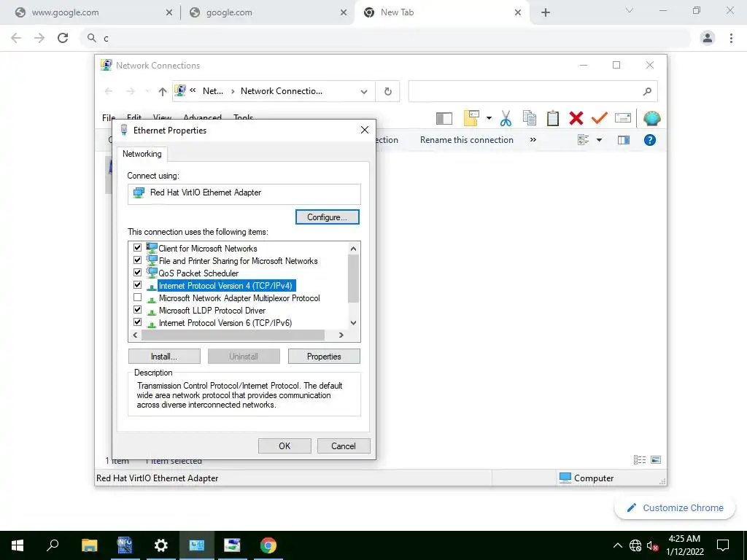Show hidden system tray icons

point(617,545)
